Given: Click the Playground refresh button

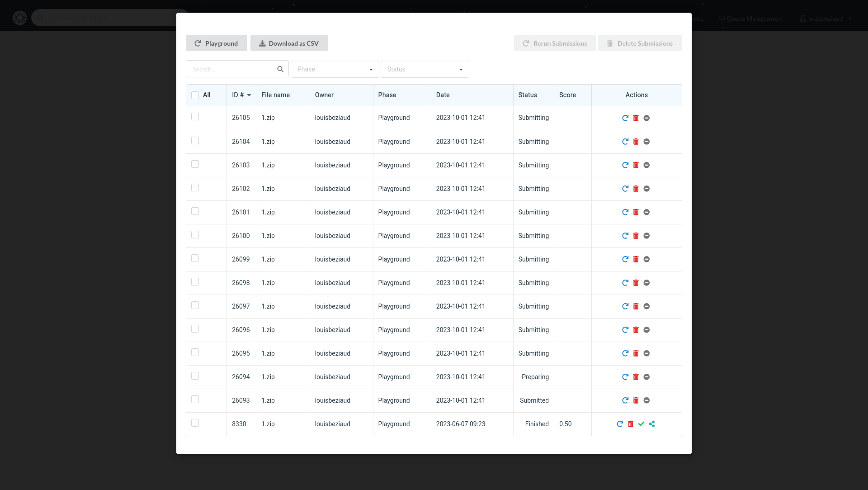Looking at the screenshot, I should [216, 43].
